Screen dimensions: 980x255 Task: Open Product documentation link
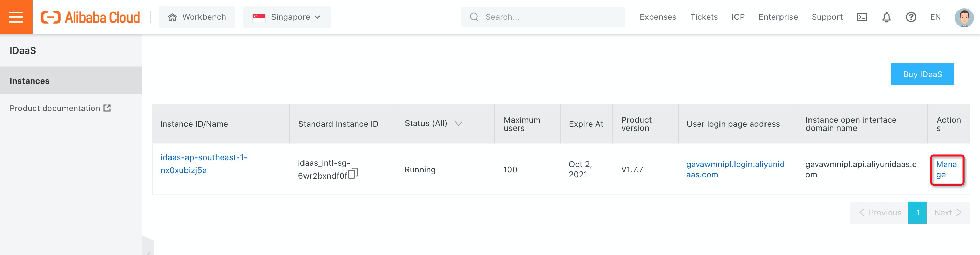tap(60, 108)
